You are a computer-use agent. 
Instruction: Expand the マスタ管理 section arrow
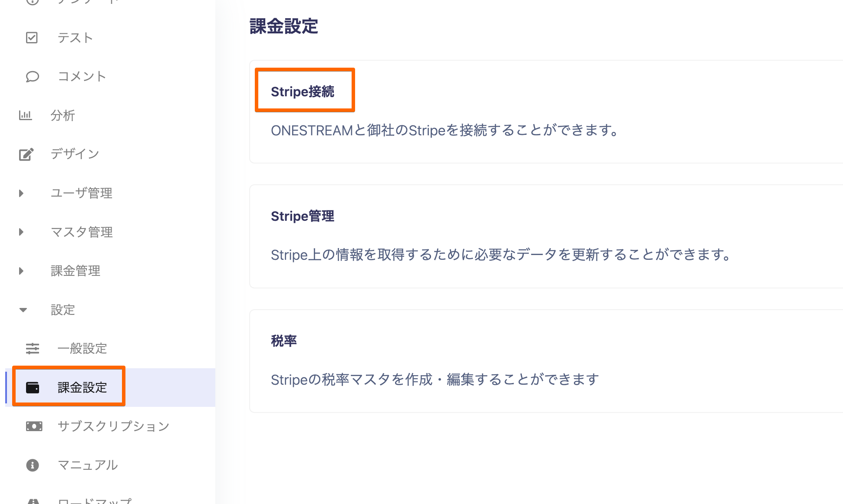point(21,232)
